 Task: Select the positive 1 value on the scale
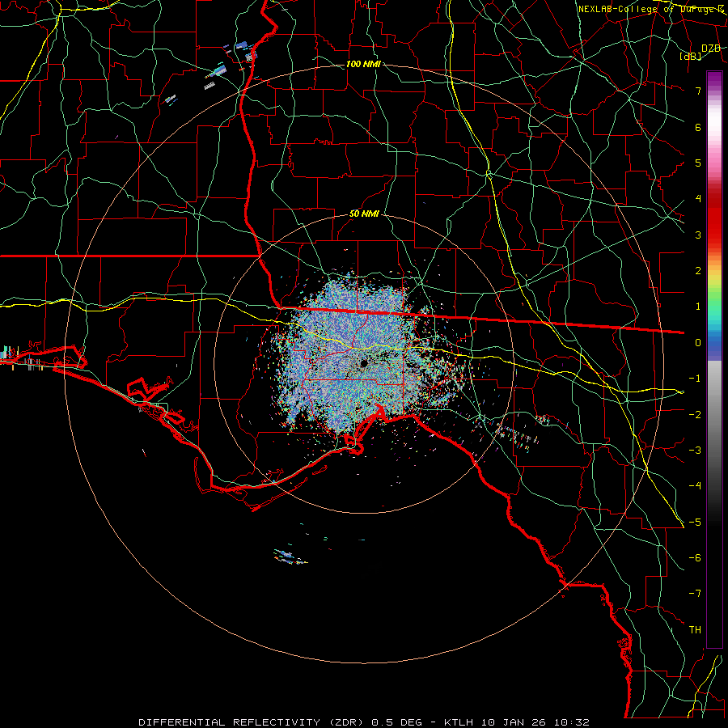coord(698,307)
